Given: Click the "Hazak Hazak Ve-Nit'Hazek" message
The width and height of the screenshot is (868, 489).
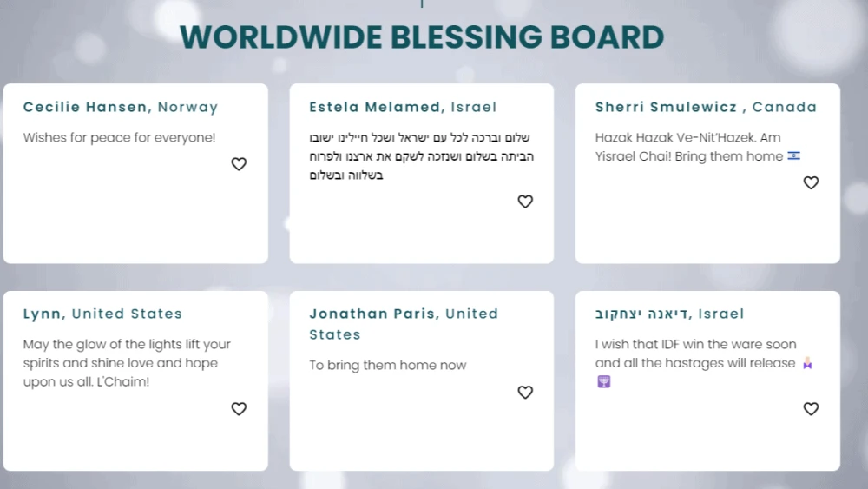Looking at the screenshot, I should pos(689,137).
